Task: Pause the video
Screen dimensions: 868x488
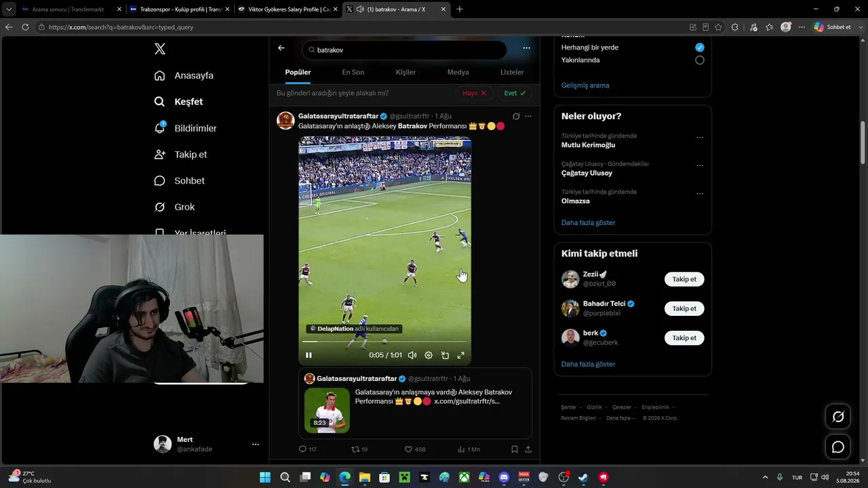Action: (309, 355)
